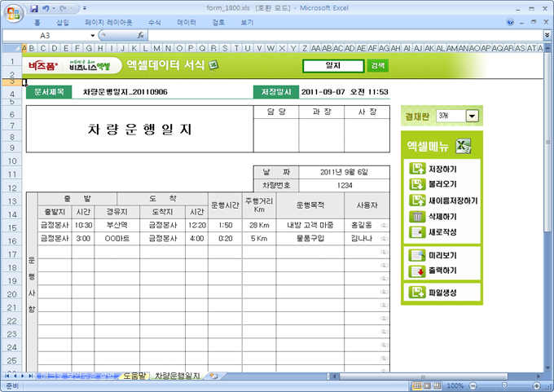Click the Office button logo
The image size is (554, 392).
coord(14,10)
